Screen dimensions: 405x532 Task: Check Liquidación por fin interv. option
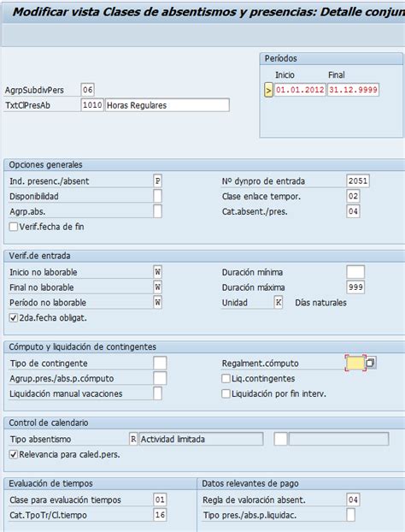tap(226, 393)
